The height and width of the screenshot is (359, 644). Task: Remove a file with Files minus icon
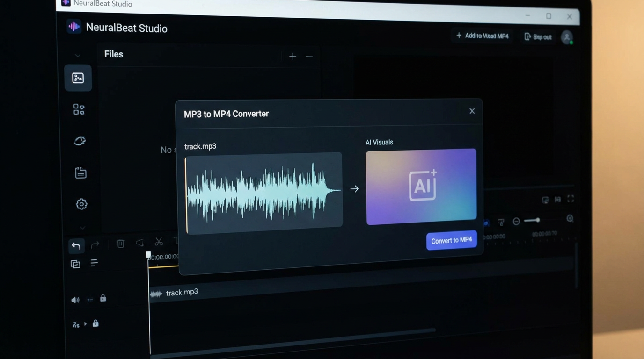(x=309, y=57)
